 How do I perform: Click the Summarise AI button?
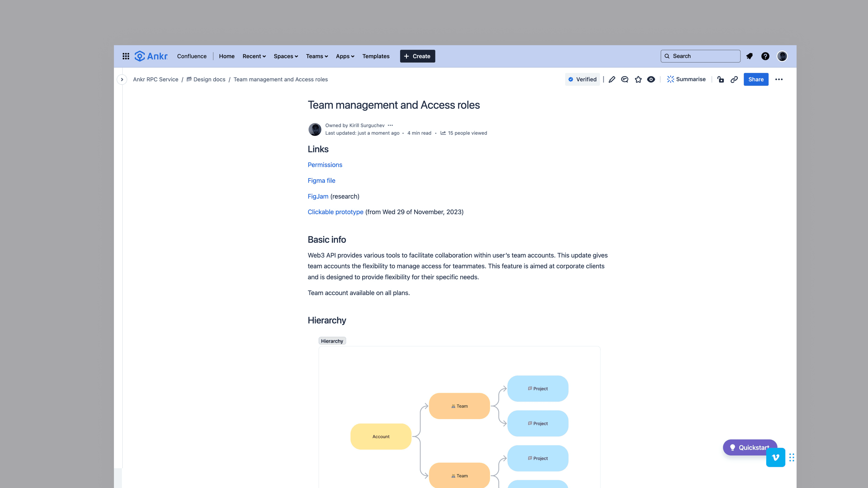point(686,80)
